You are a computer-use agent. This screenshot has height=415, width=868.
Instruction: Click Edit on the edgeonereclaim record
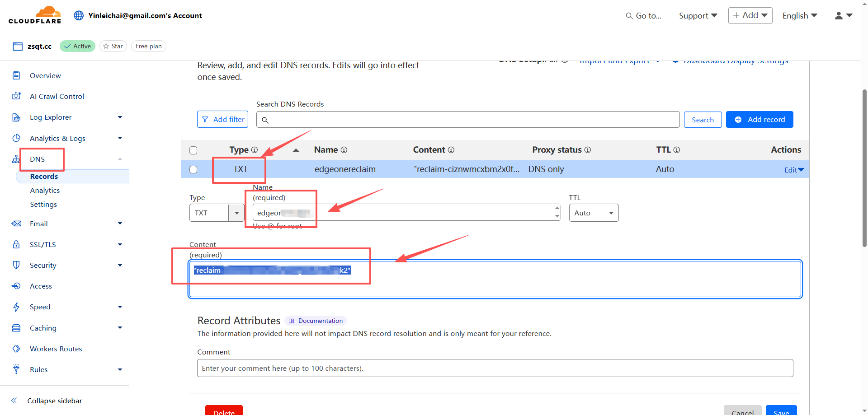tap(794, 170)
